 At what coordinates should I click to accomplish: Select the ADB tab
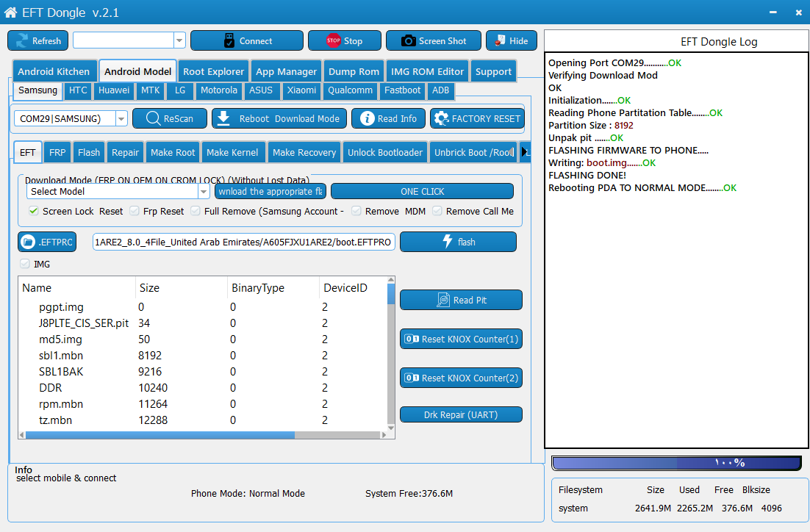tap(440, 90)
